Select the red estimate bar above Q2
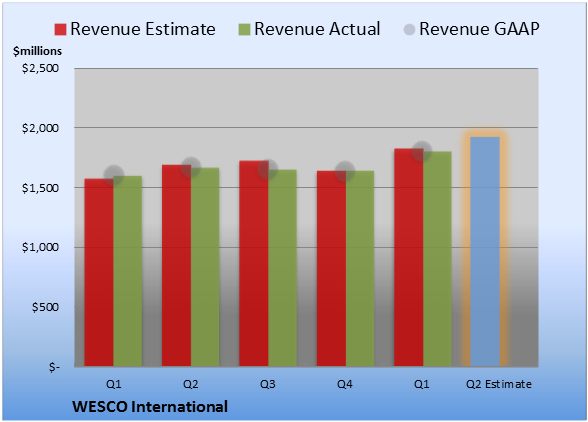 point(176,266)
